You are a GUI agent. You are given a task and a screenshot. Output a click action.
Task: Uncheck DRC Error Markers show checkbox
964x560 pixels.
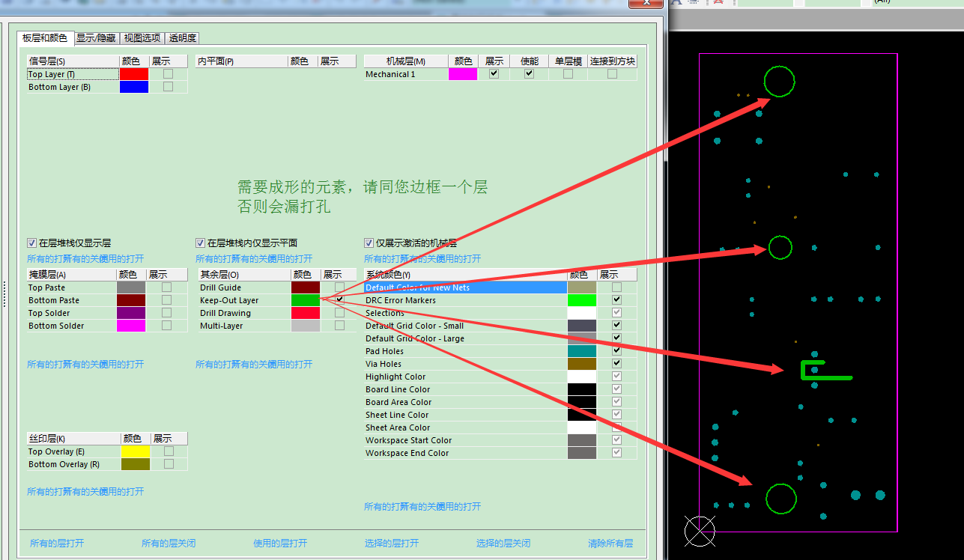616,300
